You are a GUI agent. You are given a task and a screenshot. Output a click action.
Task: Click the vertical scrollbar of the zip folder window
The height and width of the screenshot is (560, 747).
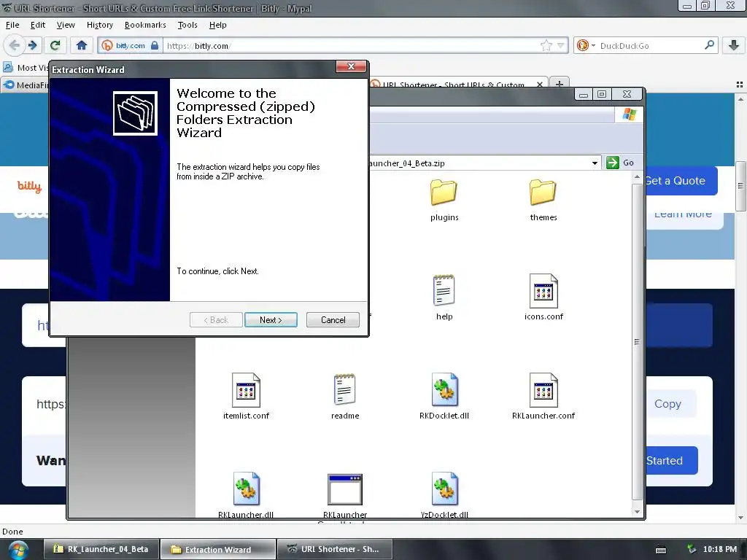(637, 343)
